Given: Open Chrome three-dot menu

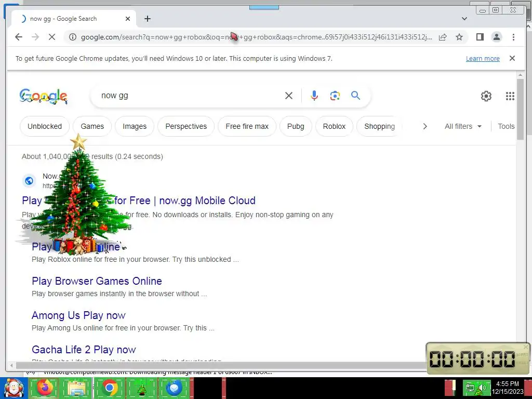Looking at the screenshot, I should click(x=513, y=37).
